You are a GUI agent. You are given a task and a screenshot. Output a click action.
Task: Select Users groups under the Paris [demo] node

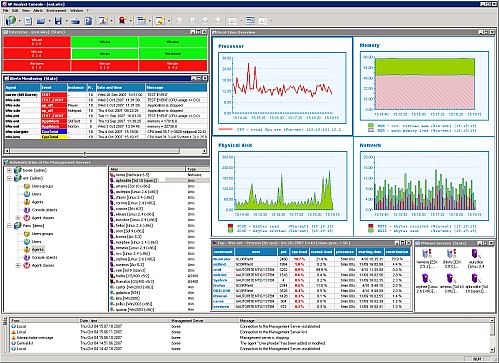tap(42, 234)
